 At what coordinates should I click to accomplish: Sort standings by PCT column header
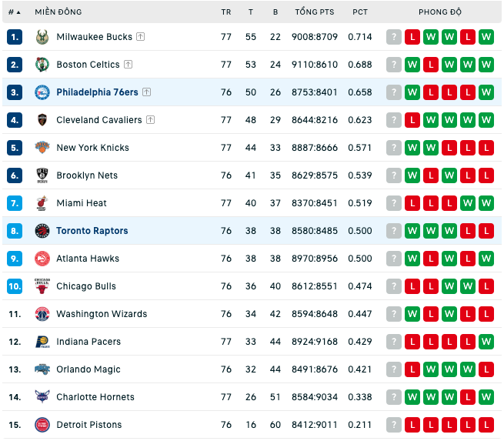pyautogui.click(x=359, y=12)
